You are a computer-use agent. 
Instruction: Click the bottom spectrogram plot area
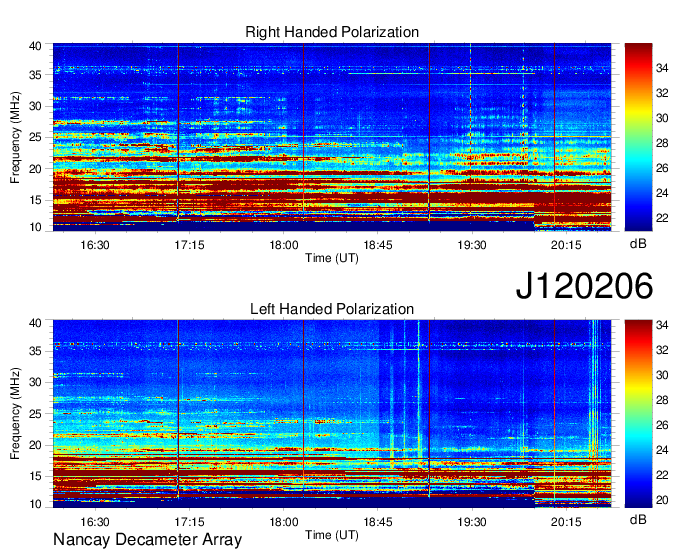(332, 414)
